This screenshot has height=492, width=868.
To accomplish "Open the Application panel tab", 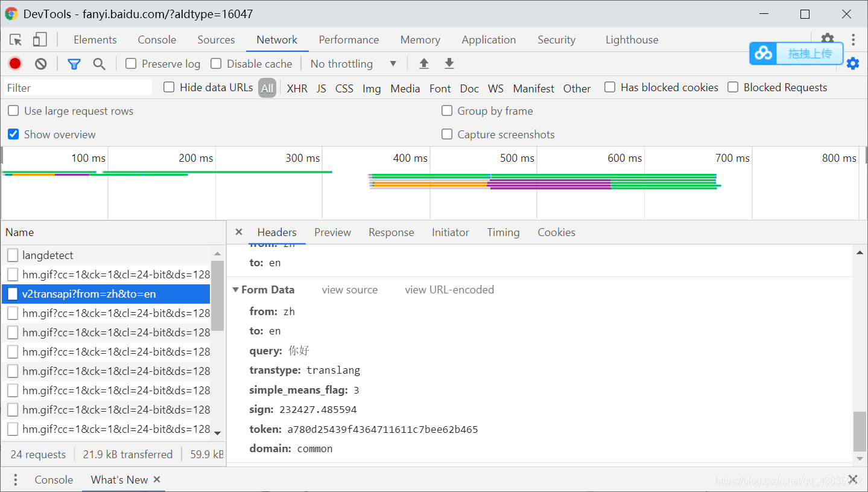I will [489, 40].
